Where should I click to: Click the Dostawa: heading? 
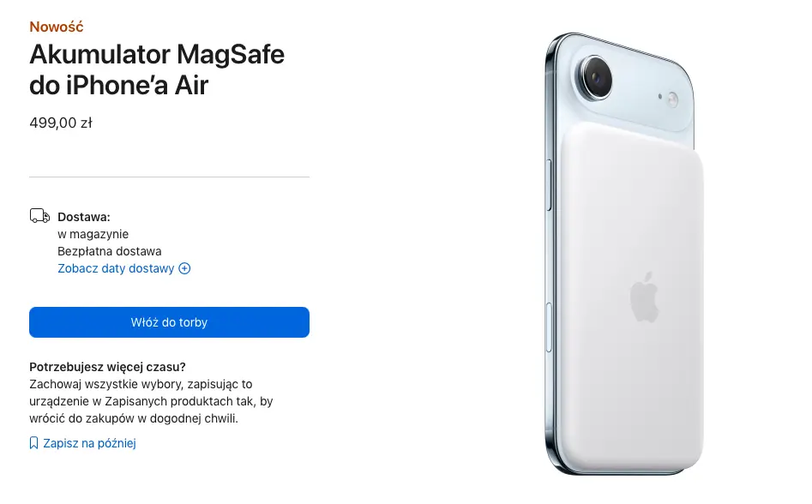(84, 217)
